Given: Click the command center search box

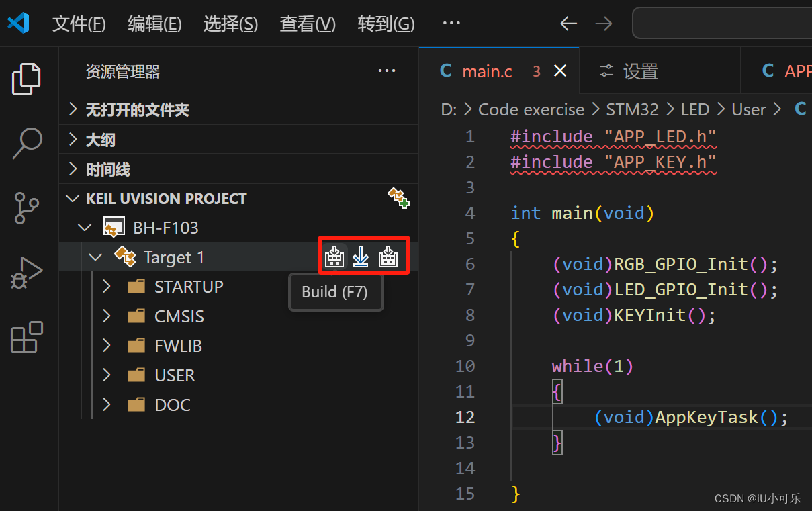Looking at the screenshot, I should click(x=722, y=24).
